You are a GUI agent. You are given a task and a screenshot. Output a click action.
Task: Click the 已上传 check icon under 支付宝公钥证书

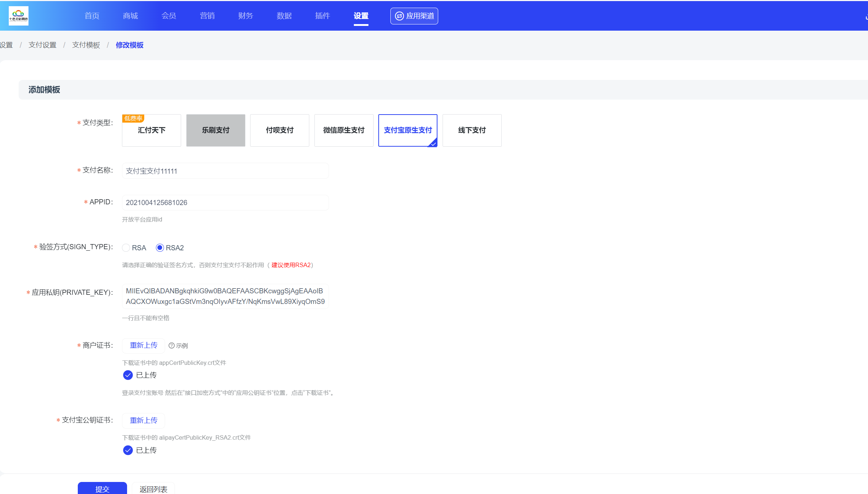(x=128, y=450)
